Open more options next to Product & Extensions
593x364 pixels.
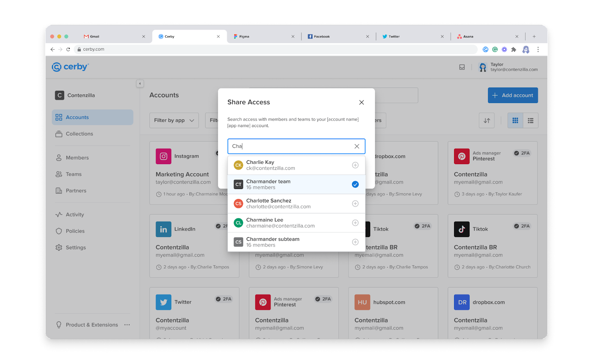(x=127, y=325)
